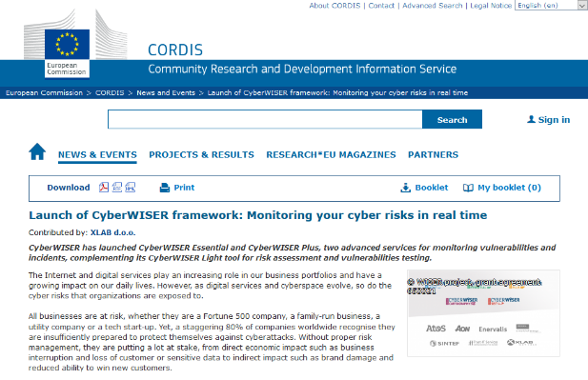Click the CORDIS site title
588x380 pixels.
coord(175,50)
